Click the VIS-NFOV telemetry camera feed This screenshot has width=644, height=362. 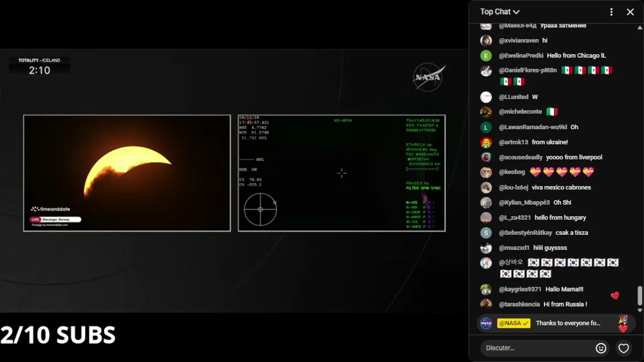click(x=342, y=173)
